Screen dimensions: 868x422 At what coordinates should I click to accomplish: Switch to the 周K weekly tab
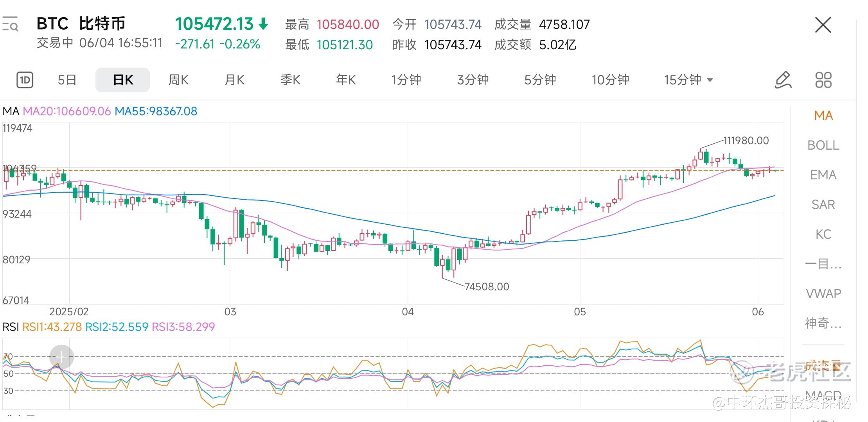pyautogui.click(x=178, y=80)
